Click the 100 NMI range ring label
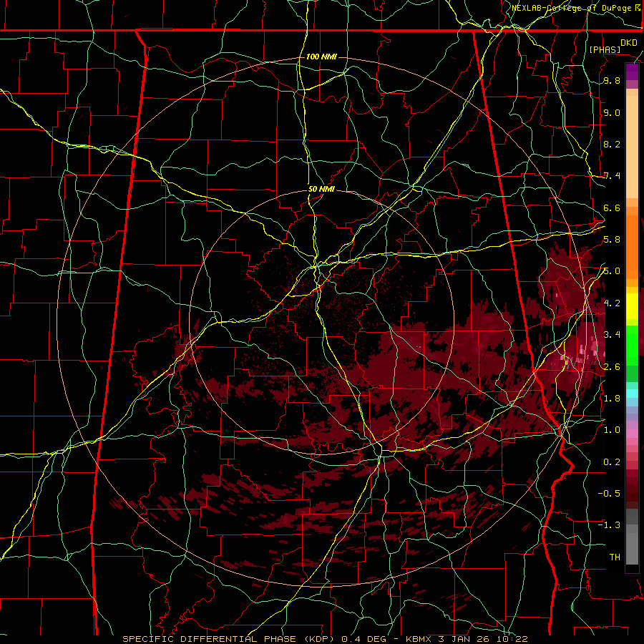The width and height of the screenshot is (644, 644). point(321,57)
